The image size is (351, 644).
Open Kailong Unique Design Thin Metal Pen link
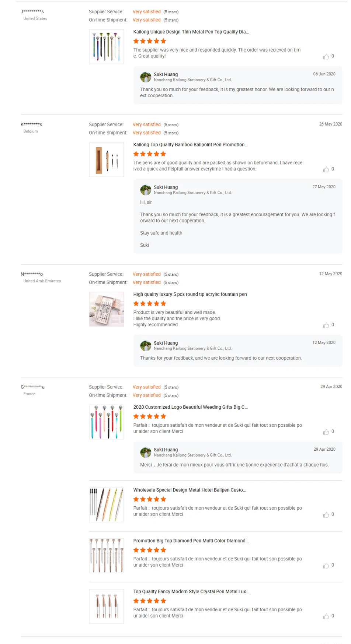coord(191,32)
